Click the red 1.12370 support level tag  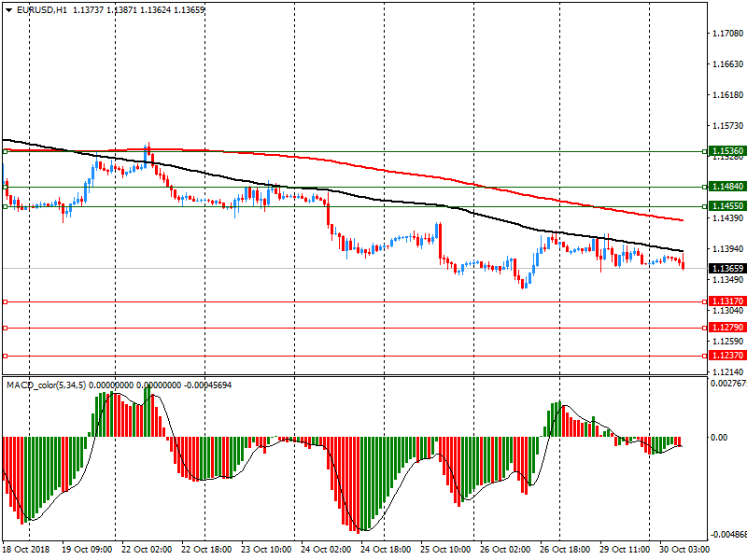pyautogui.click(x=726, y=356)
